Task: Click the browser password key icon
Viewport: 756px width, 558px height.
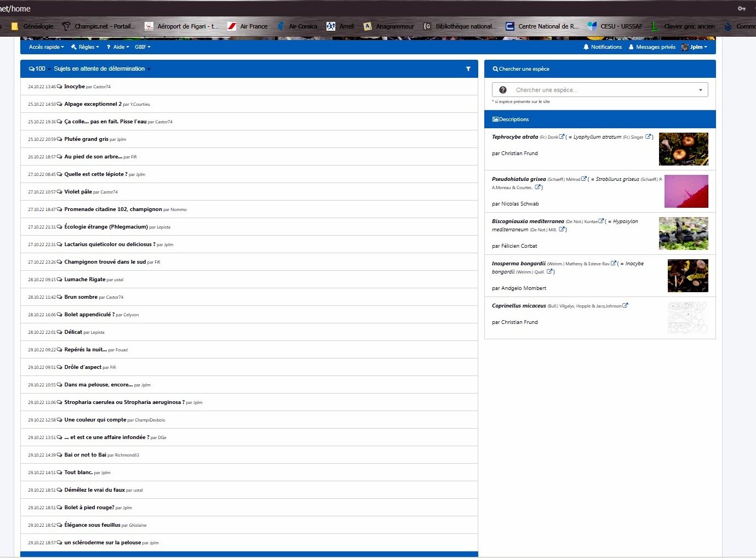Action: coord(742,9)
